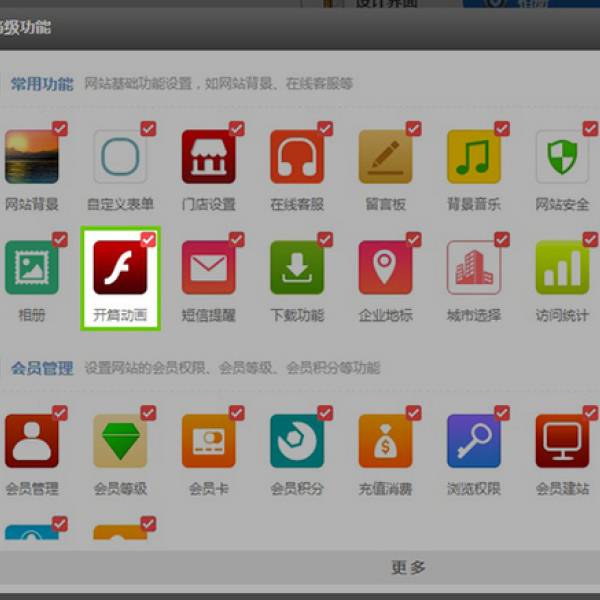This screenshot has width=600, height=600.
Task: Toggle the checkmark on 网站背景
Action: (x=60, y=129)
